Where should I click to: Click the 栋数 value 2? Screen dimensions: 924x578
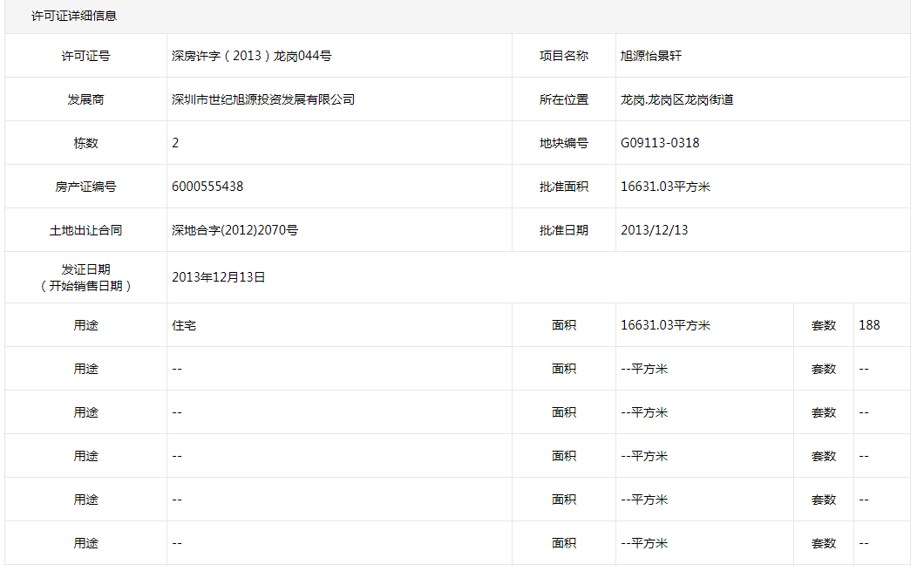click(175, 143)
